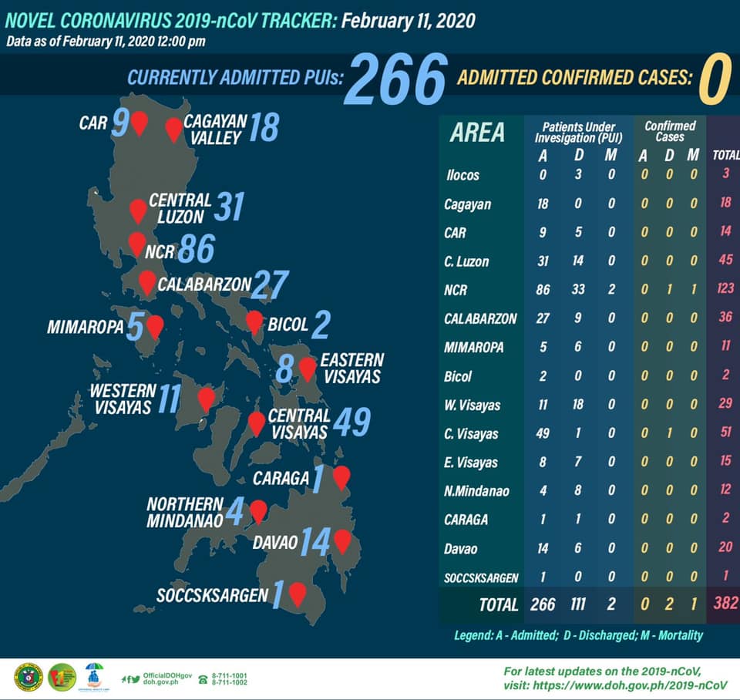This screenshot has width=740, height=700.
Task: Click the AREA column header
Action: [x=477, y=133]
